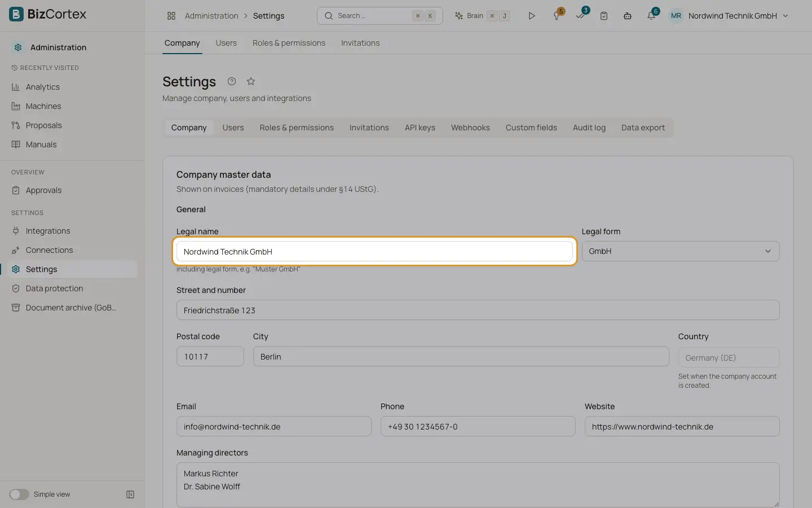Open the Webhooks tab

click(x=470, y=128)
